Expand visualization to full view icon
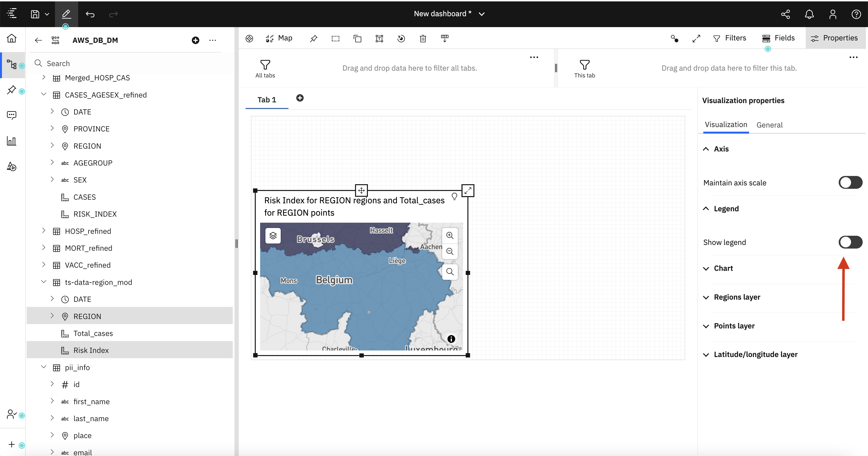 (468, 191)
